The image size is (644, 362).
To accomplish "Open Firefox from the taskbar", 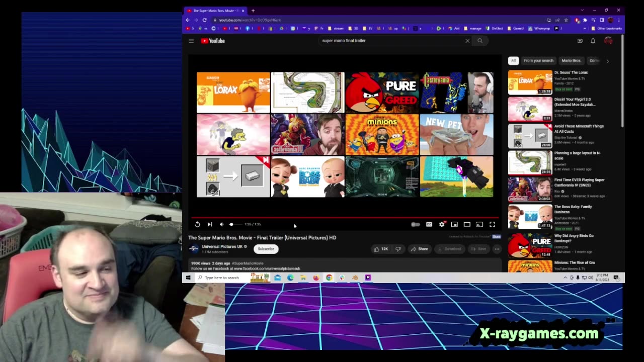I will (316, 278).
